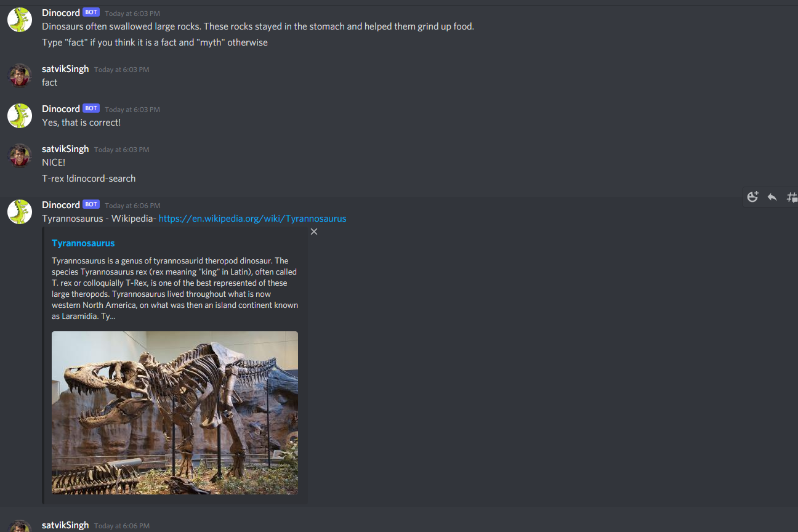Click satvikSingh avatar beside "NICE!" message

[20, 156]
